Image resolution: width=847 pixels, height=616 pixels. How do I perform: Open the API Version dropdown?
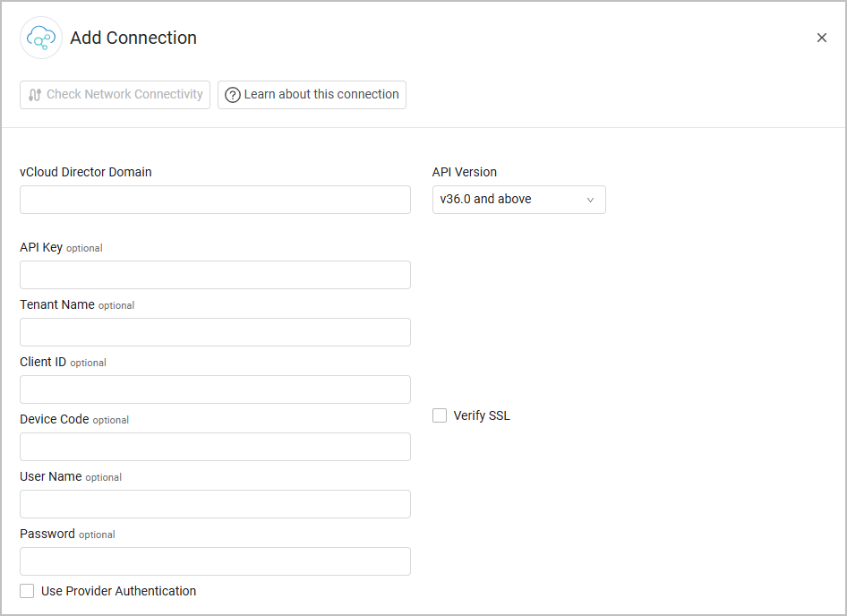pos(518,200)
